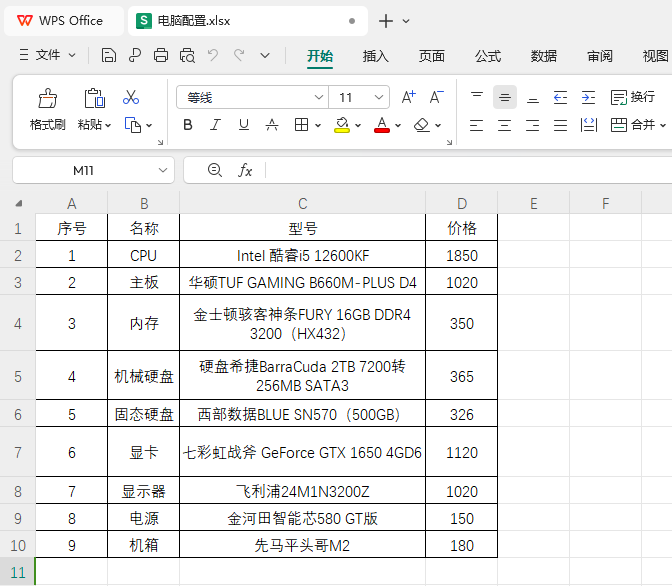Toggle Strikethrough formatting

tap(272, 125)
